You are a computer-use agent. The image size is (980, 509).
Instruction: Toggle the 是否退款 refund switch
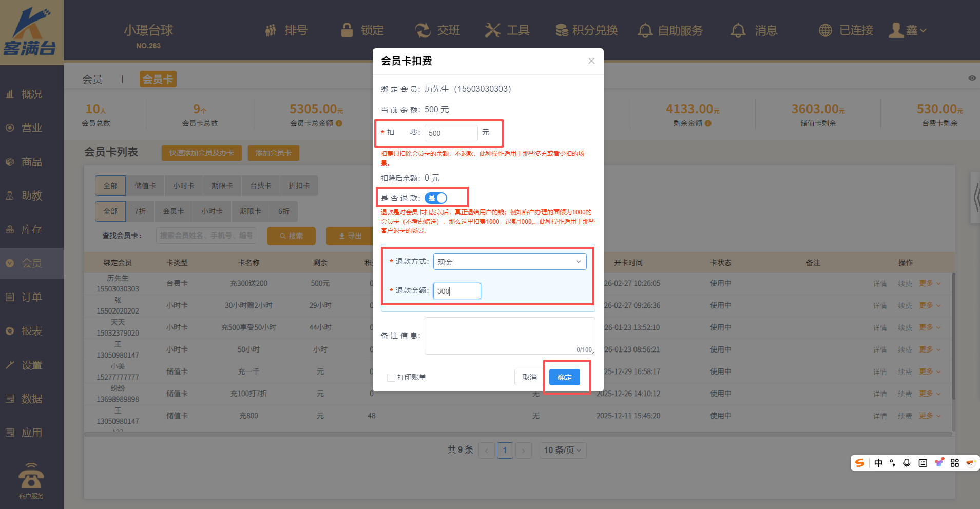pyautogui.click(x=436, y=198)
